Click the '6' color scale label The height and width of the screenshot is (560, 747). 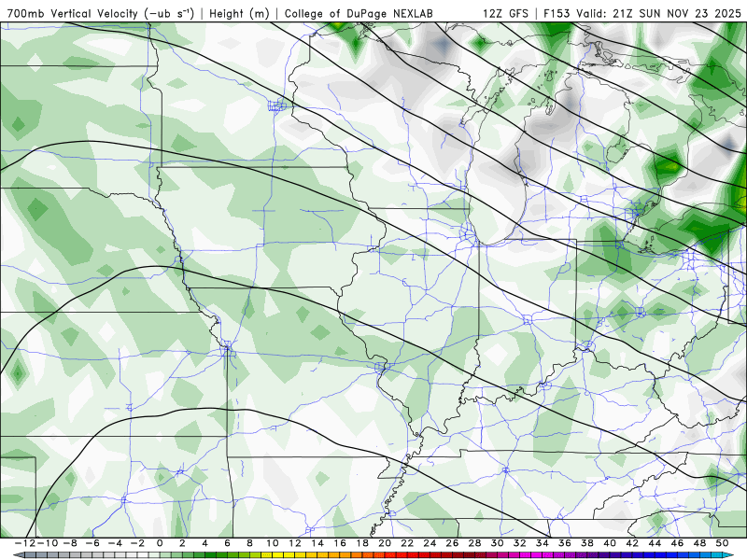227,543
